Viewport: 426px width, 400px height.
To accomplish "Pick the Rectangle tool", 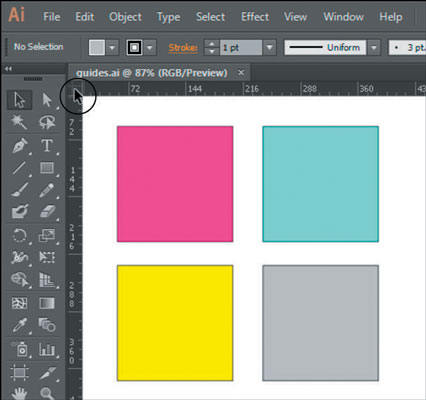I will [47, 168].
